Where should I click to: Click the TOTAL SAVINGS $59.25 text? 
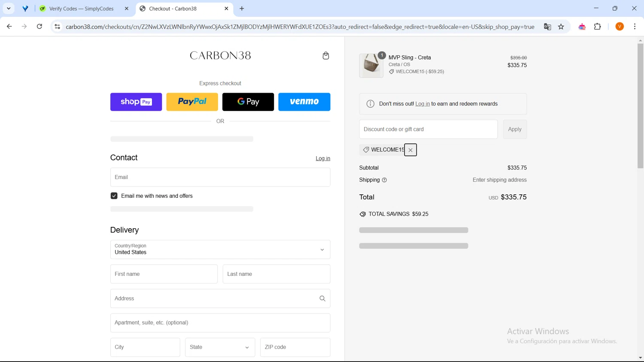coord(398,214)
